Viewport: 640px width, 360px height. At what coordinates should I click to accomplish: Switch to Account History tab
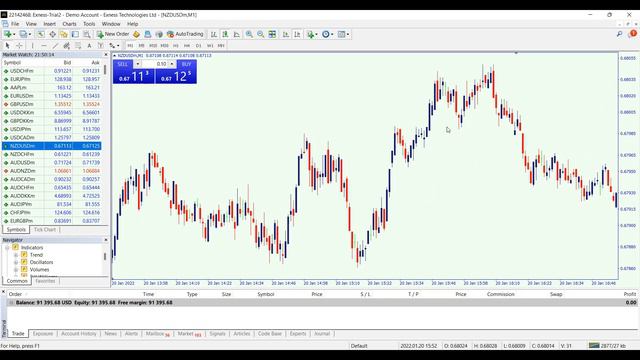[x=79, y=334]
